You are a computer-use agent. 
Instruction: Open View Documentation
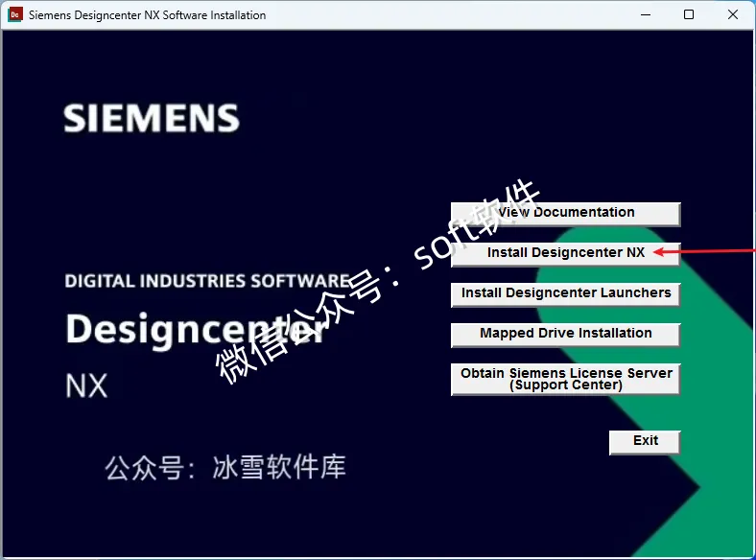[565, 214]
